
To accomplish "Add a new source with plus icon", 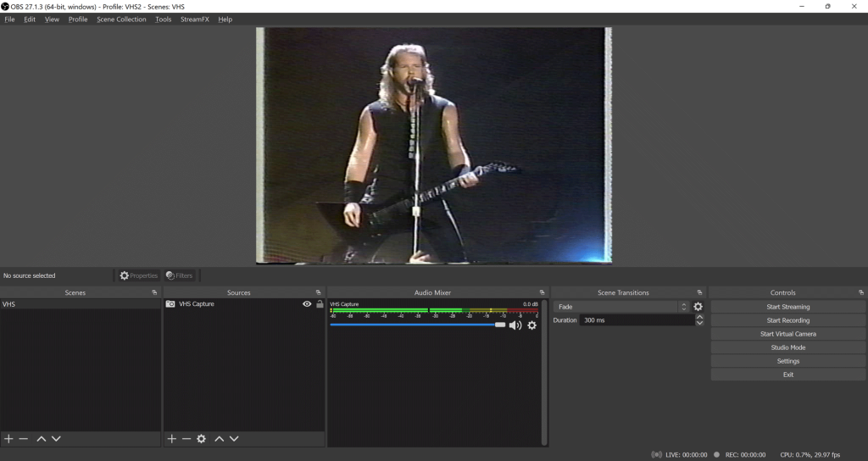I will (x=171, y=439).
